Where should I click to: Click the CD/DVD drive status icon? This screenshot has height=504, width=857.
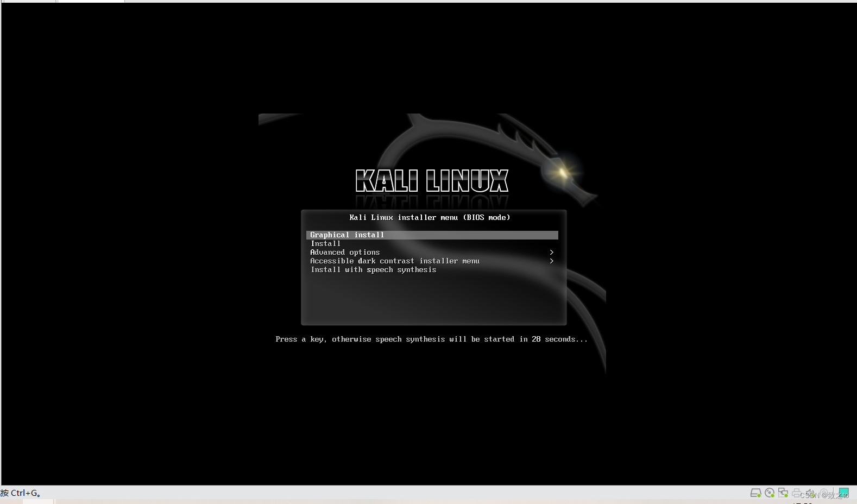click(770, 493)
